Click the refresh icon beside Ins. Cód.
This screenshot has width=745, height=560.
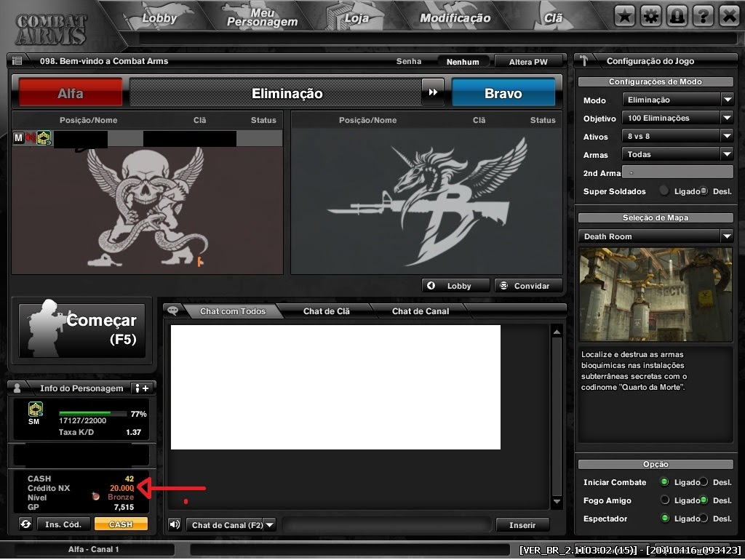(25, 524)
